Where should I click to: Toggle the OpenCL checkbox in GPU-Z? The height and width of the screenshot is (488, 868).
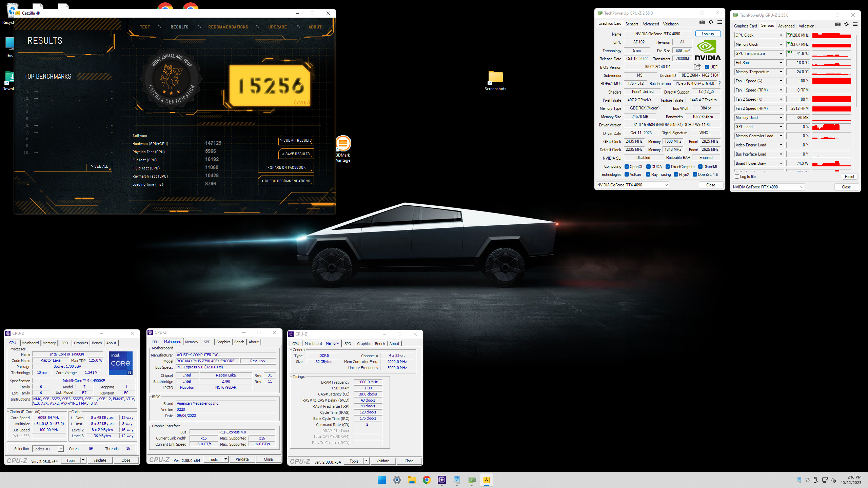tap(627, 166)
